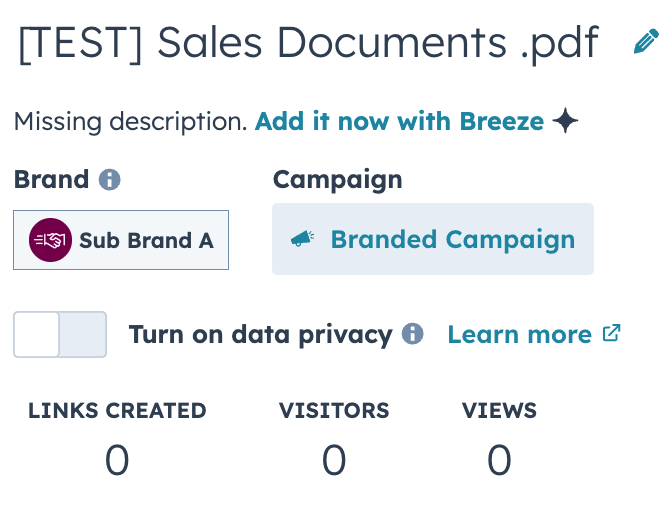Toggle the data privacy switch on
This screenshot has width=672, height=520.
(x=59, y=334)
